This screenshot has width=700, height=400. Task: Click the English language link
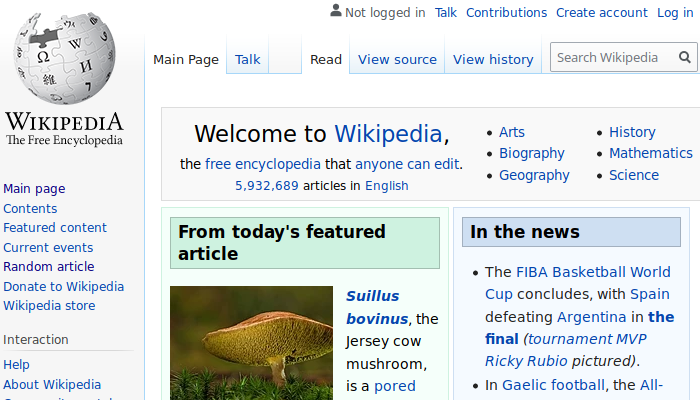click(x=387, y=186)
